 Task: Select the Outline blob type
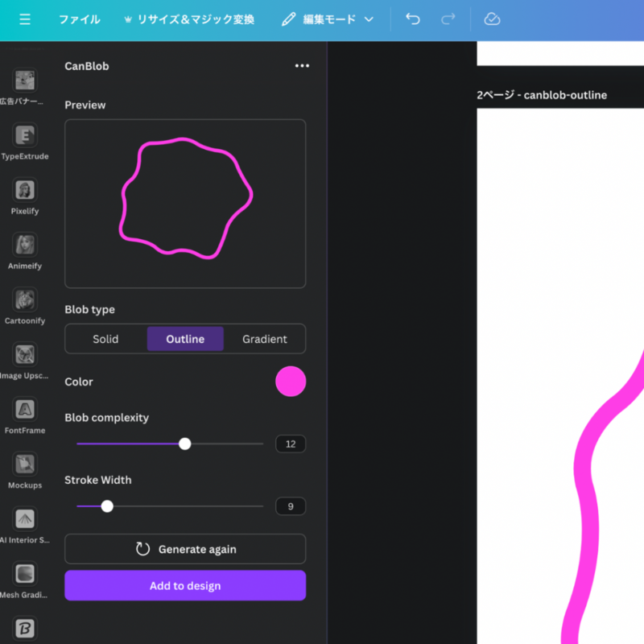[185, 339]
